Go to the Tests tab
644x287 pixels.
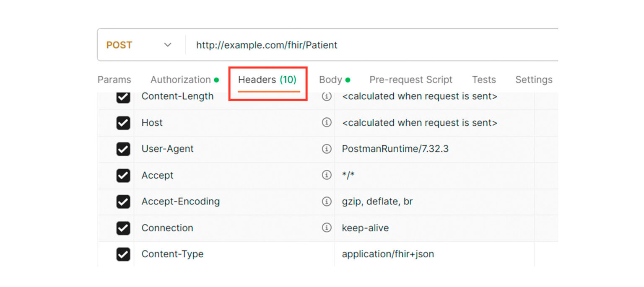tap(484, 80)
